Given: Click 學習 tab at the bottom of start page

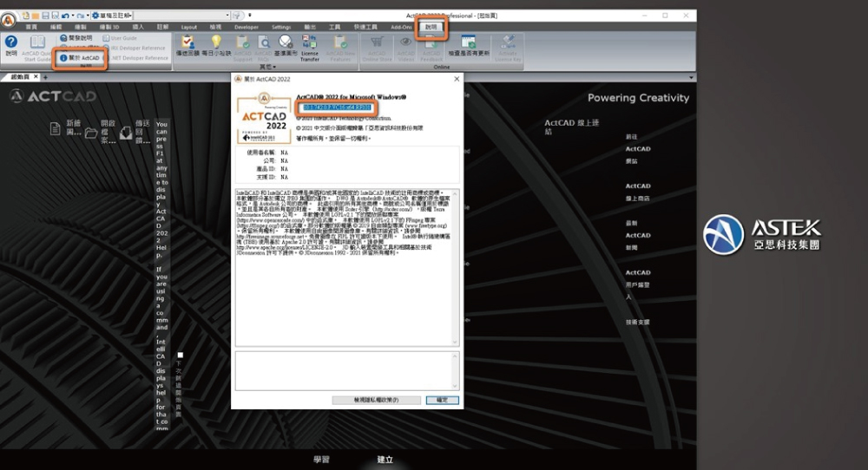Looking at the screenshot, I should 322,460.
